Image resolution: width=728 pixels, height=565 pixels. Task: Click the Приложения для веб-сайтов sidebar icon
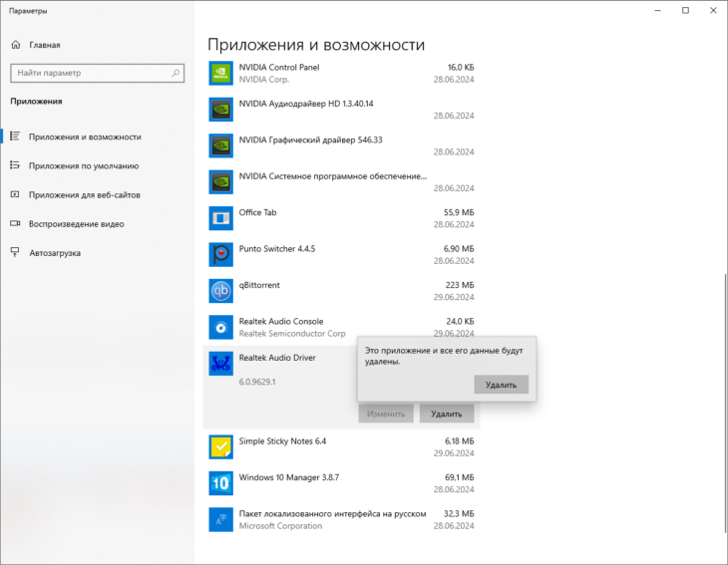15,194
